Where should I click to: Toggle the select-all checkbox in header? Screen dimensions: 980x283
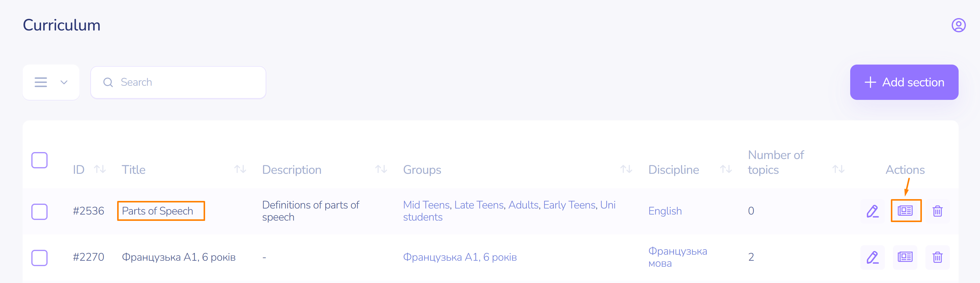[x=39, y=160]
